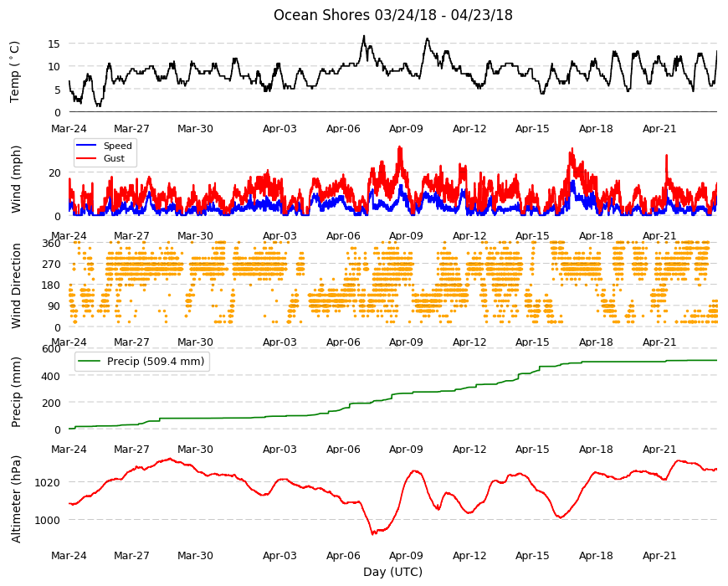
Task: Click the temperature peak near Apr-07
Action: [364, 36]
